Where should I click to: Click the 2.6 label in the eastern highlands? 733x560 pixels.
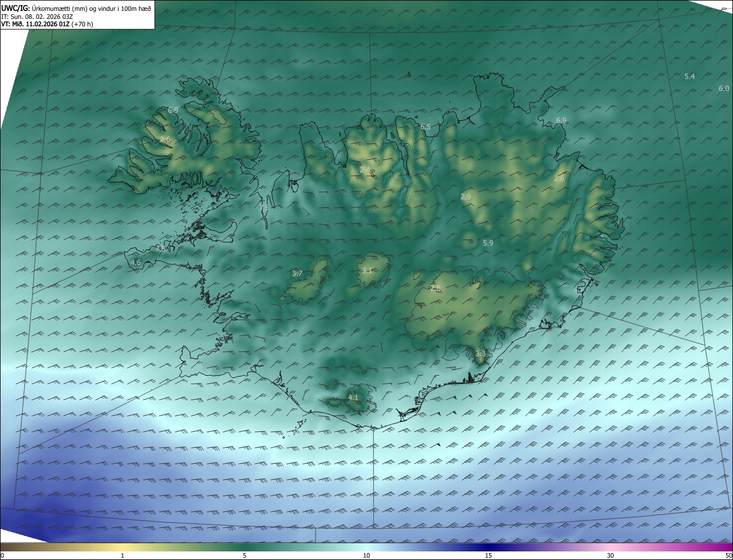pos(559,179)
